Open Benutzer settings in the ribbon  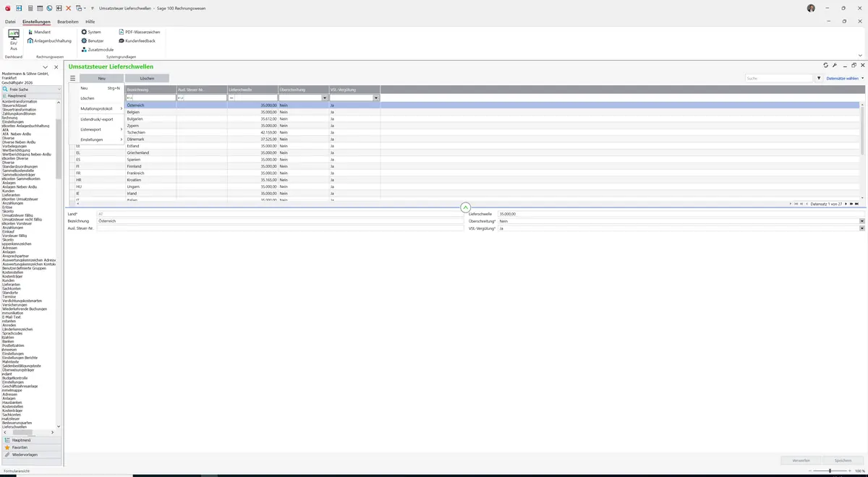coord(93,40)
